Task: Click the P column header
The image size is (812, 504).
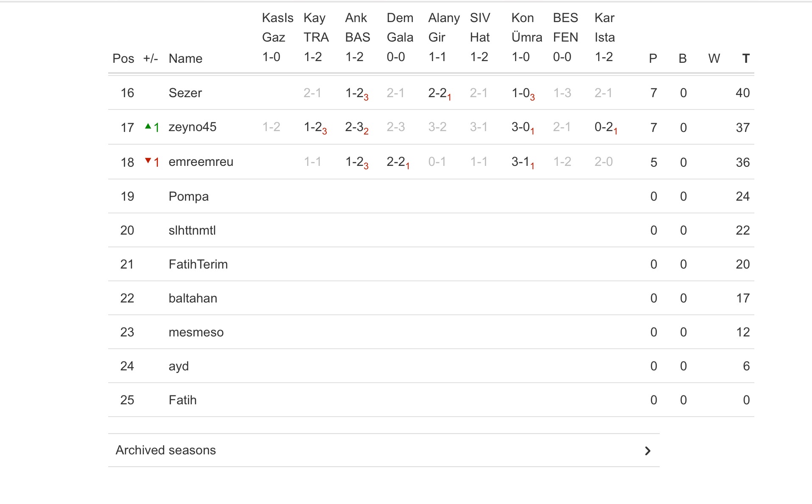Action: click(653, 59)
